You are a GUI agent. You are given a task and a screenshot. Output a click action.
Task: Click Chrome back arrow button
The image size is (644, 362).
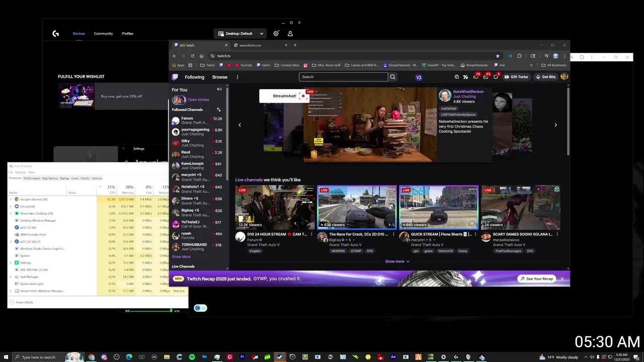(175, 56)
